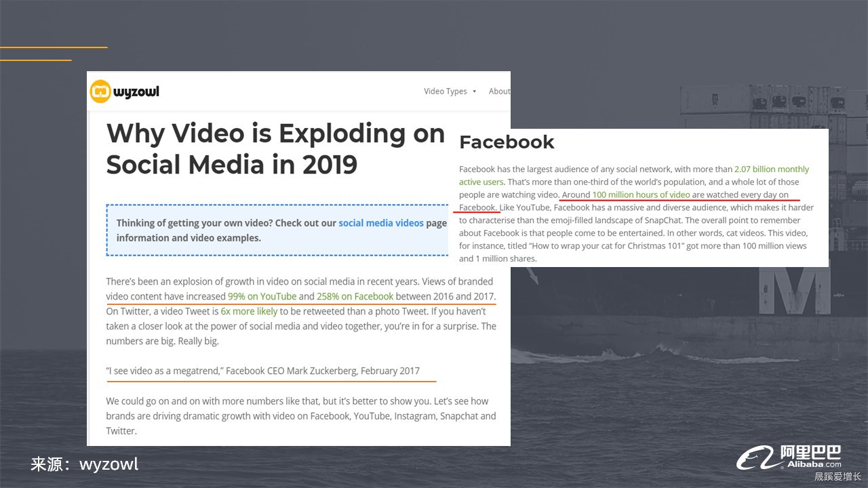This screenshot has width=868, height=488.
Task: Click the 100 million hours of video link
Action: [x=641, y=195]
